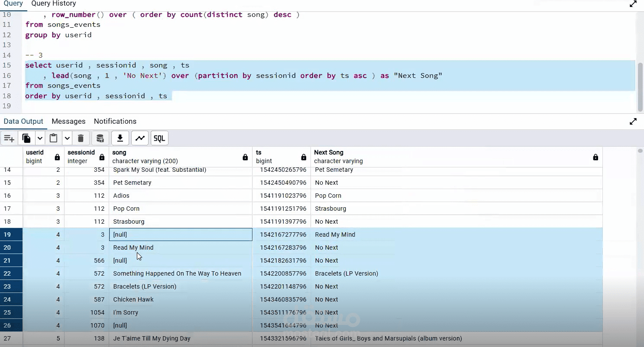Click the Add row icon

point(9,138)
